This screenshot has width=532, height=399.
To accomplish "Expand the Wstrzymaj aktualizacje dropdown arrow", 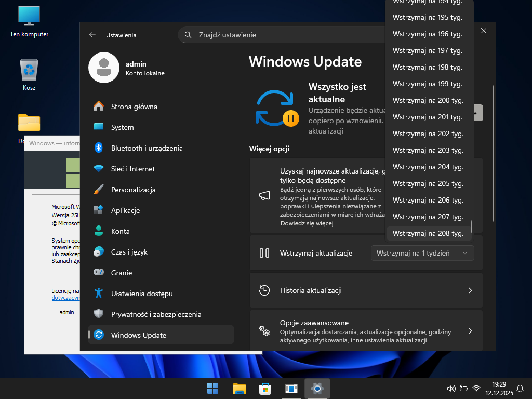I will (x=465, y=253).
